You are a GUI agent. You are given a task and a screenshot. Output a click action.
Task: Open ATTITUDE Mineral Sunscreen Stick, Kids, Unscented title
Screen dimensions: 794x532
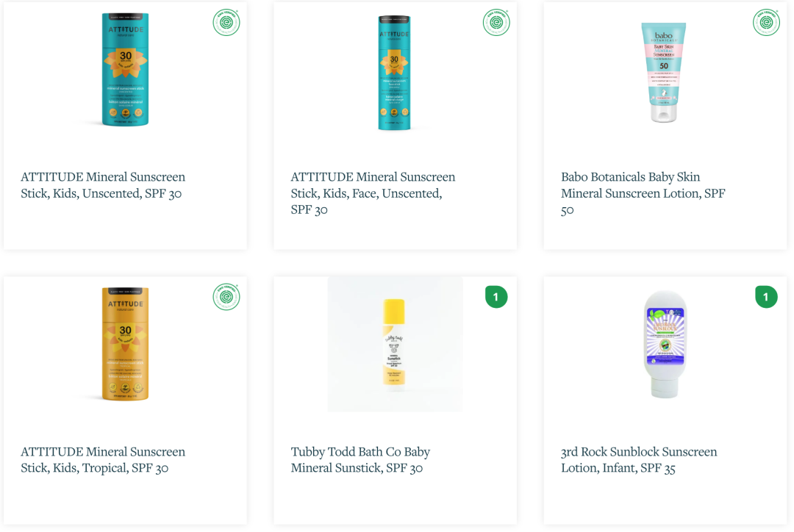[103, 185]
